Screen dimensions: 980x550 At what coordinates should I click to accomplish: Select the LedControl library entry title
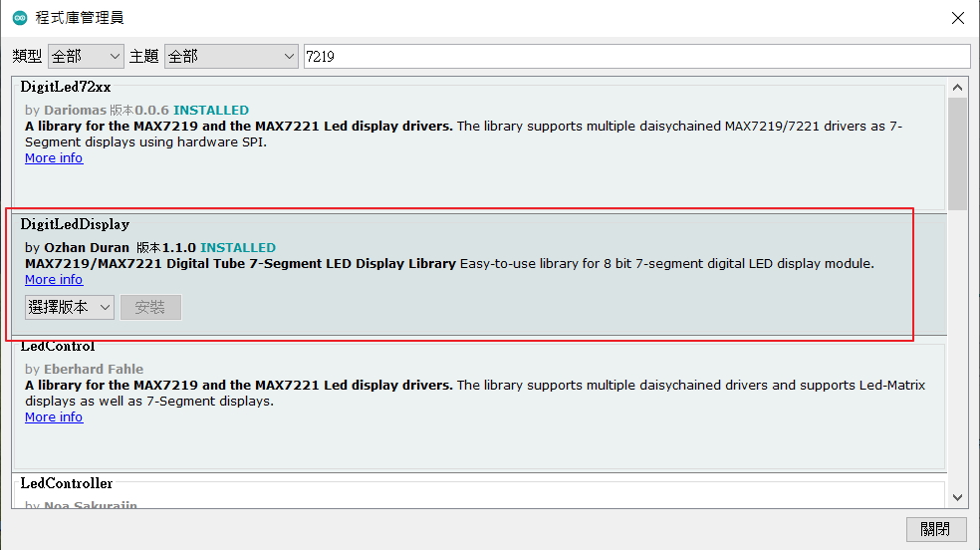pyautogui.click(x=58, y=347)
